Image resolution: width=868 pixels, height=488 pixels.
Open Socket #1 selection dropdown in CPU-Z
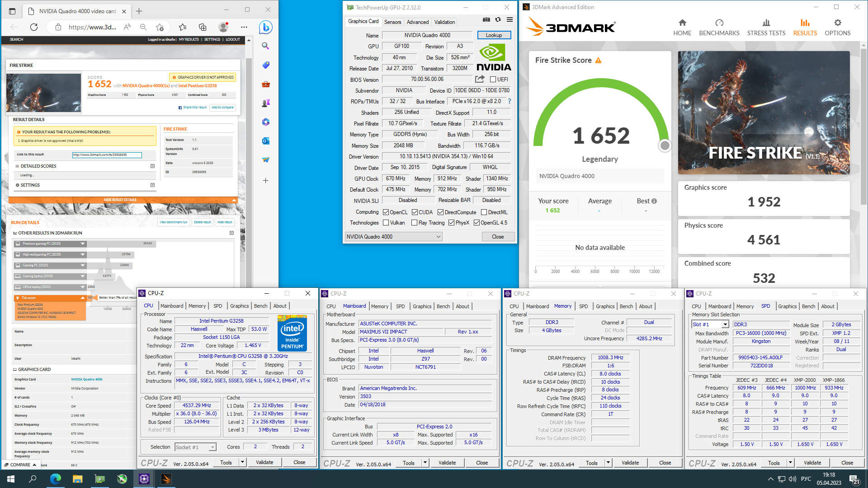[195, 447]
